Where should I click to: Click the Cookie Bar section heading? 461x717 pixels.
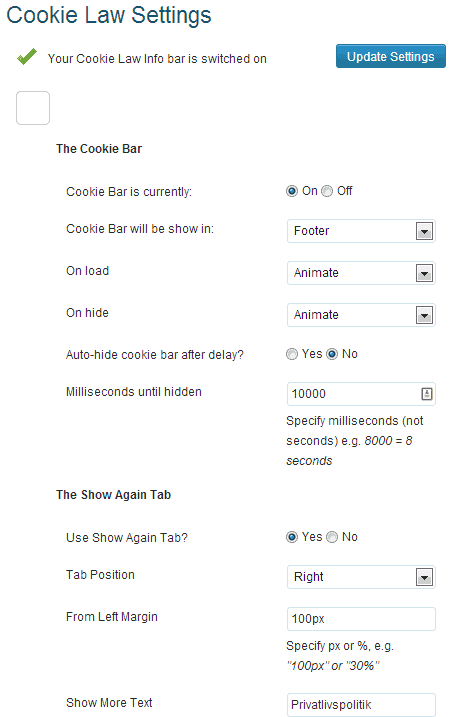[x=99, y=149]
